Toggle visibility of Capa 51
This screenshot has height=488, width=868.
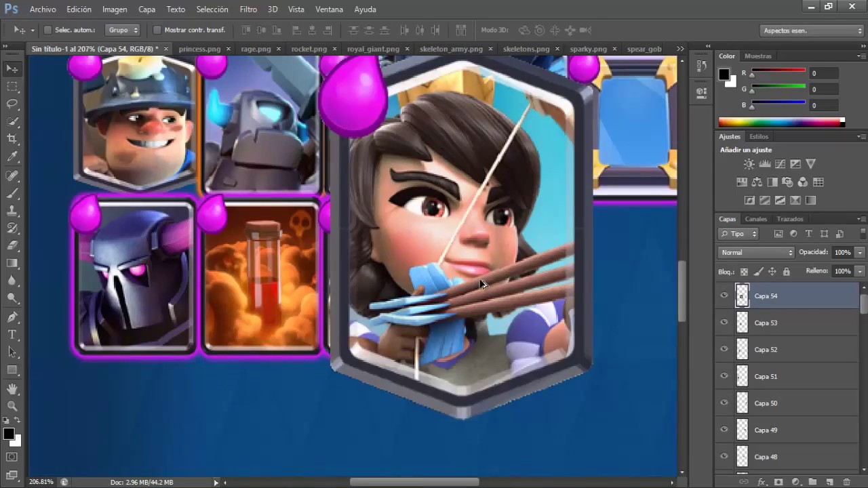click(x=724, y=376)
